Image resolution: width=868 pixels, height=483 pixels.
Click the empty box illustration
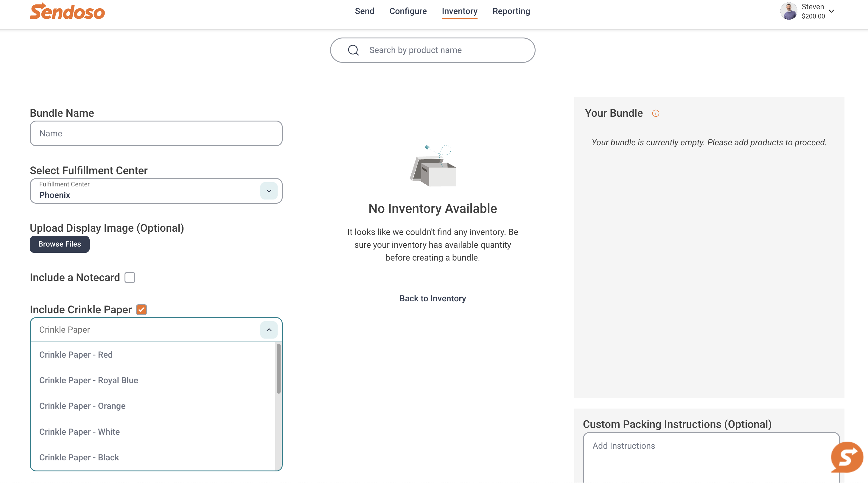coord(433,166)
